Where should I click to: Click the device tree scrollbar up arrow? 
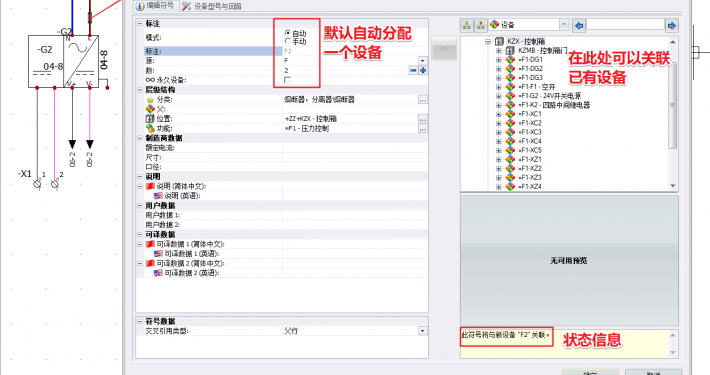point(672,42)
